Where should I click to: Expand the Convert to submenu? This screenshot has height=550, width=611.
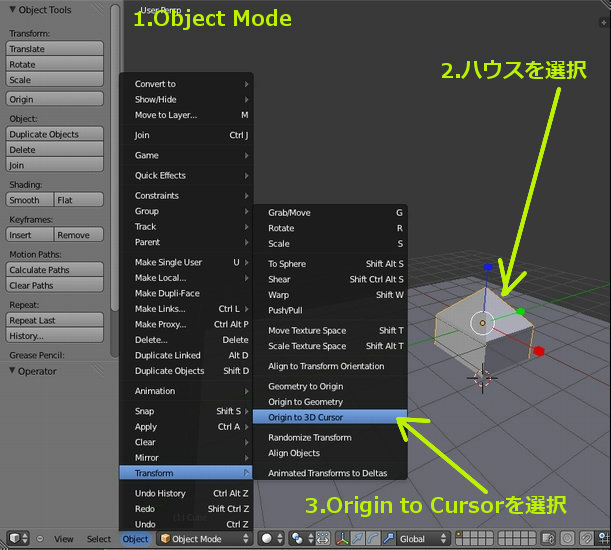[x=187, y=84]
